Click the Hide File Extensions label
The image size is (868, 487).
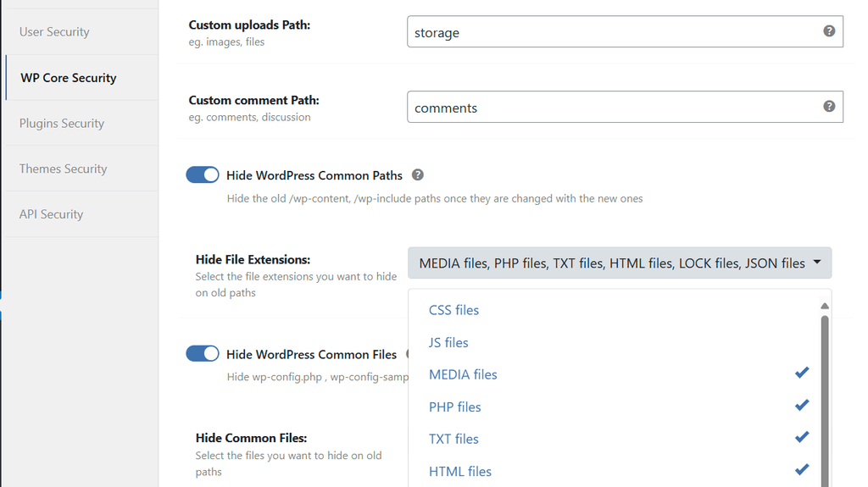[x=253, y=259]
